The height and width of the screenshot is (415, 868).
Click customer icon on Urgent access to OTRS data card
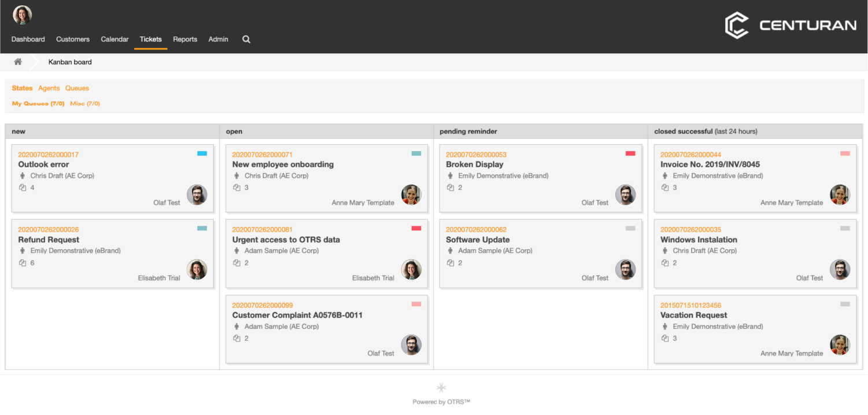point(237,251)
